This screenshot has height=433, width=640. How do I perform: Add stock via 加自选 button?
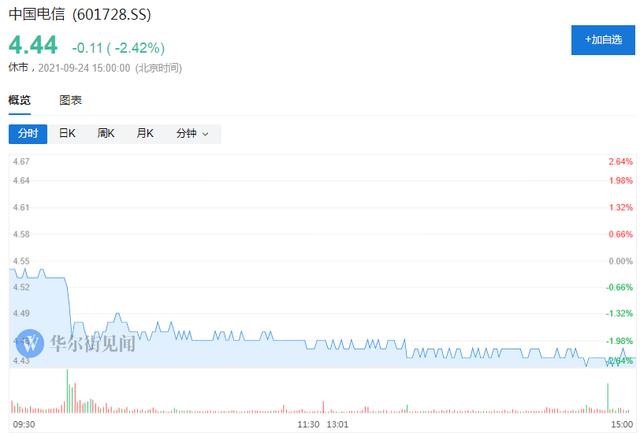coord(603,40)
